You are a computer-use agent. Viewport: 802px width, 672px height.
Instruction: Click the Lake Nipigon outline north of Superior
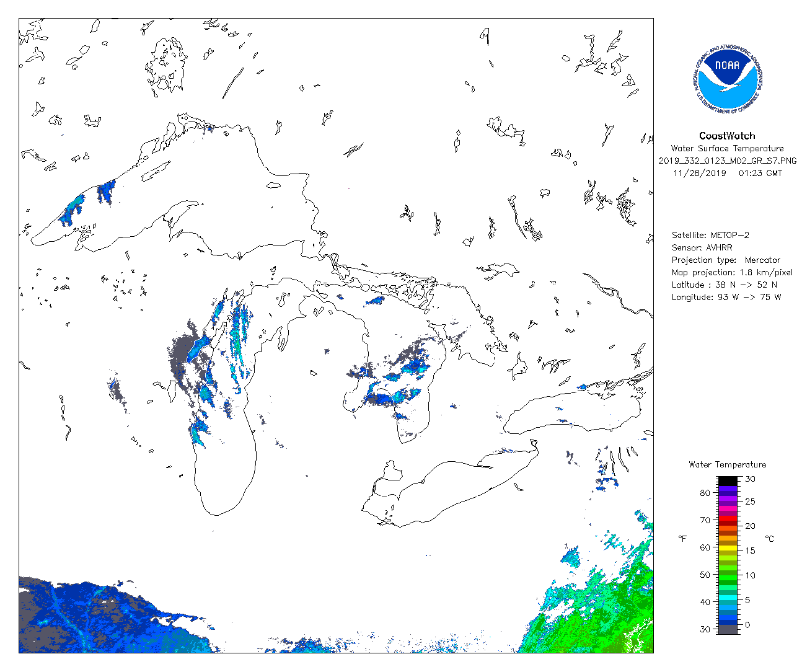coord(167,65)
